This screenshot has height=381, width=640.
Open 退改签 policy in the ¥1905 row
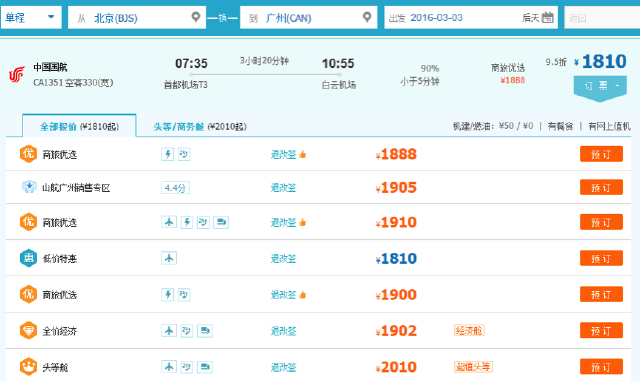pos(283,188)
